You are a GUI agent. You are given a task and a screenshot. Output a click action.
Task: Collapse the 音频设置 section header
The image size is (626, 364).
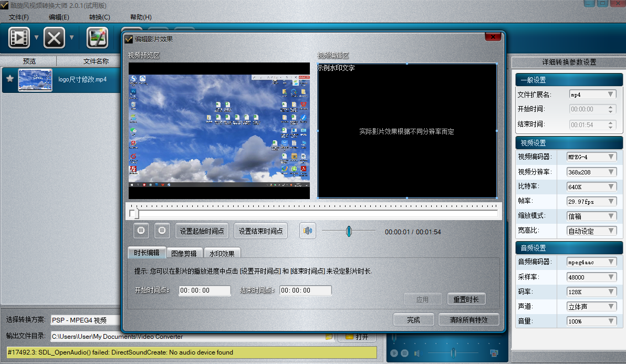pos(569,248)
